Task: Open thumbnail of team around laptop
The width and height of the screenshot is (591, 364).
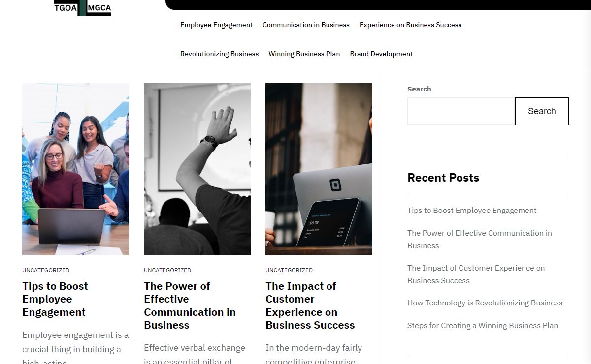Action: coord(75,169)
